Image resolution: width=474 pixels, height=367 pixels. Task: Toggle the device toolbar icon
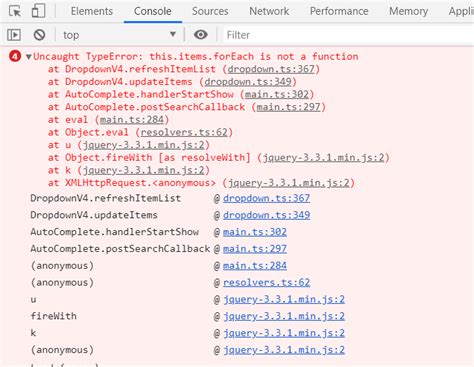point(38,11)
